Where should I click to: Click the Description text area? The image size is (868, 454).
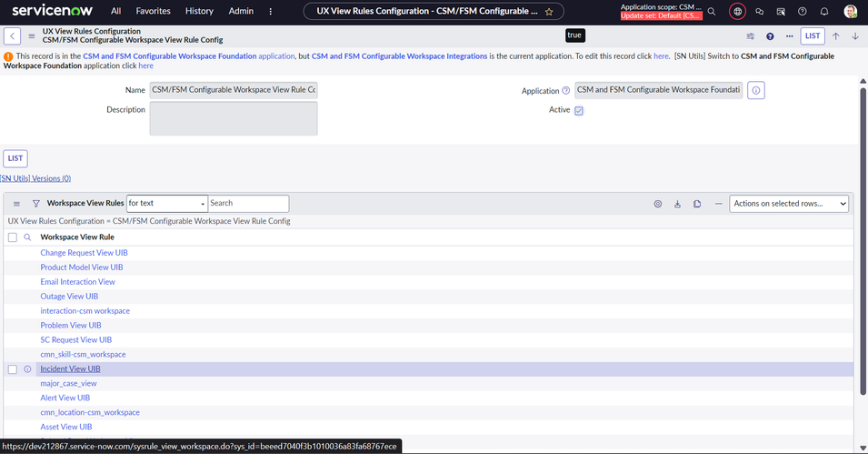point(234,118)
